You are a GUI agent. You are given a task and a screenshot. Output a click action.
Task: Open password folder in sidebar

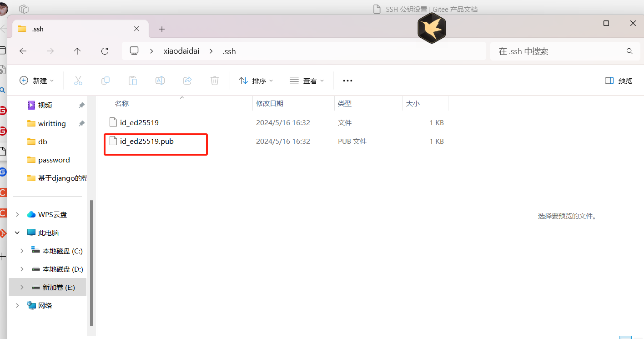coord(54,160)
